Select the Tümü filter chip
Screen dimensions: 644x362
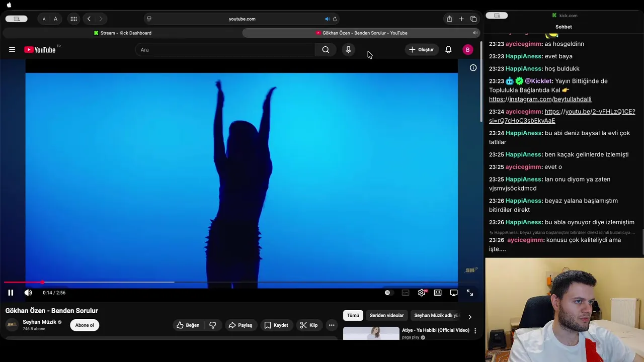353,316
